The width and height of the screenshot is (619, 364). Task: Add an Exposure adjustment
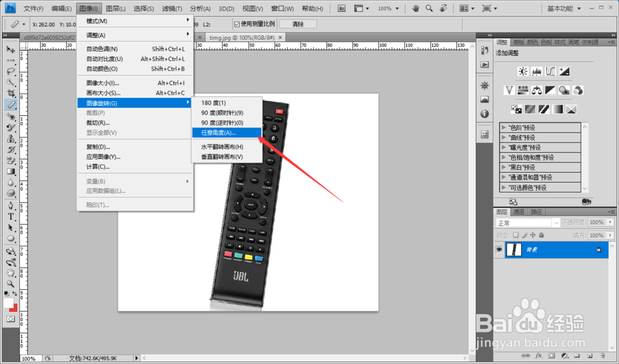(564, 71)
